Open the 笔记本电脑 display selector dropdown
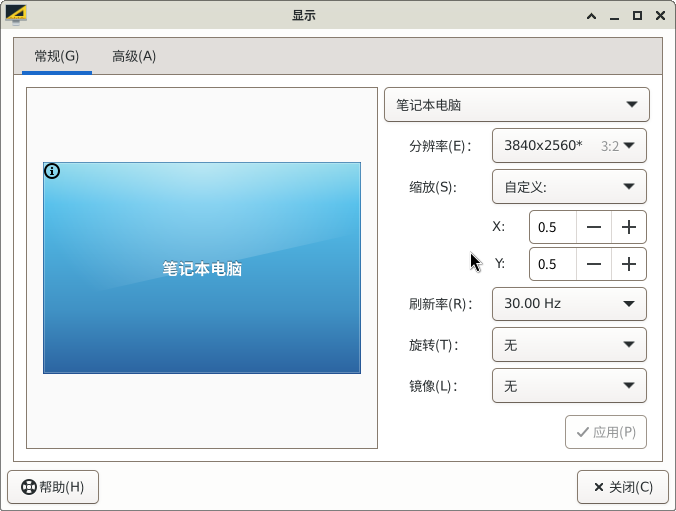Viewport: 676px width, 511px height. pos(516,104)
